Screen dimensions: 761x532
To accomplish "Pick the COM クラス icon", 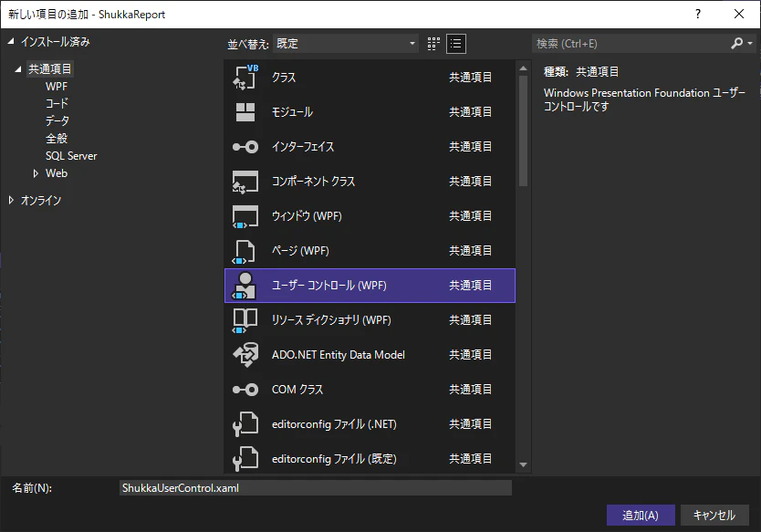I will pos(245,390).
